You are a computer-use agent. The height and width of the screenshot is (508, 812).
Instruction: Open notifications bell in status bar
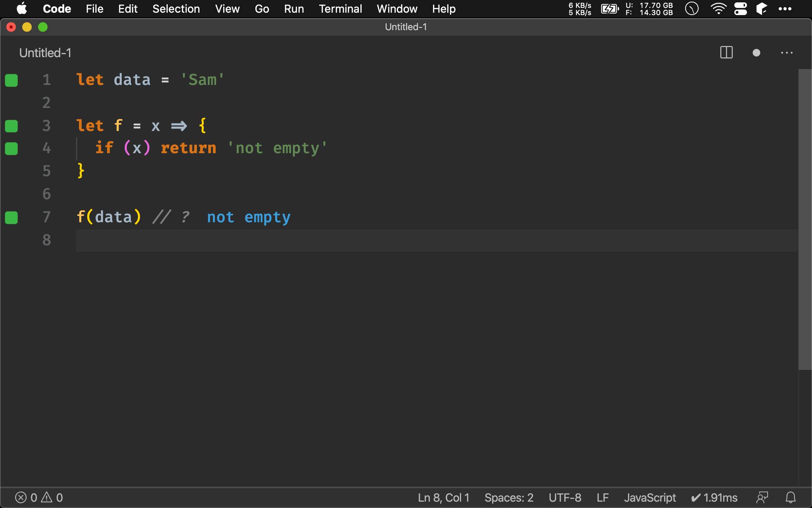coord(791,497)
